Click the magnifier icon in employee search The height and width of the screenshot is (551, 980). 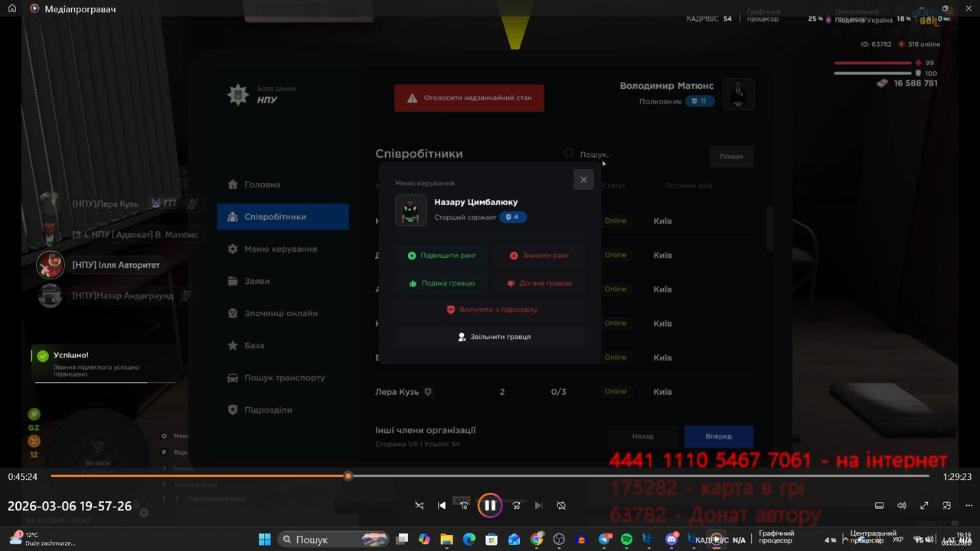coord(569,154)
